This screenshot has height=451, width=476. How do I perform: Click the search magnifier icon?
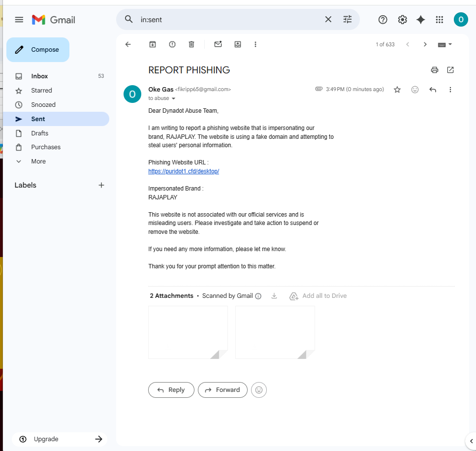tap(128, 19)
